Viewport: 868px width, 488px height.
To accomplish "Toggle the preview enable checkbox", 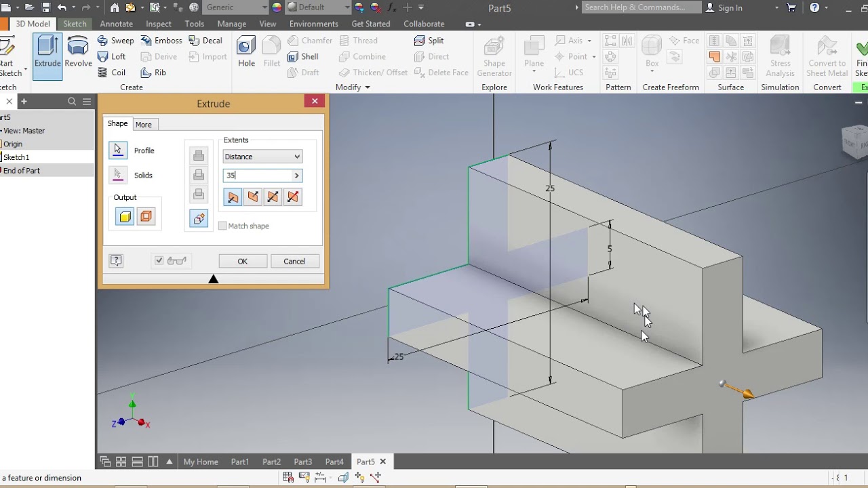I will [159, 261].
